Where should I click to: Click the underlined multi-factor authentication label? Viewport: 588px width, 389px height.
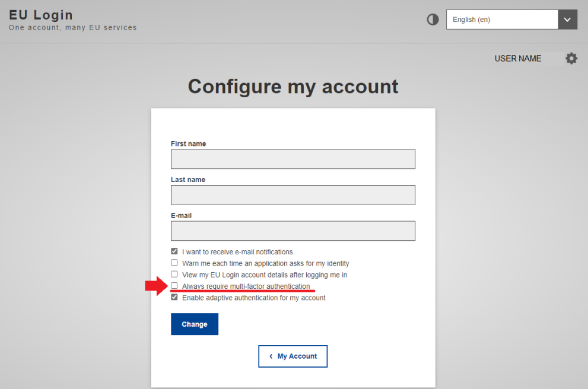pos(246,286)
